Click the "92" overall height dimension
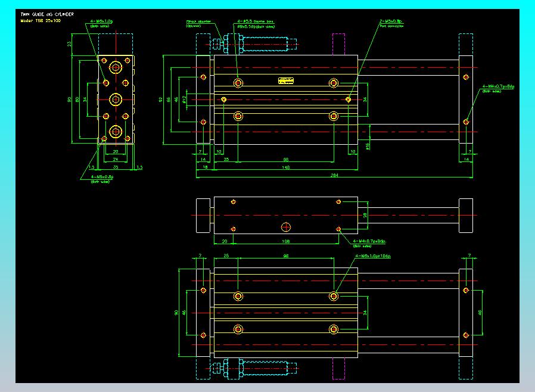 tap(161, 99)
